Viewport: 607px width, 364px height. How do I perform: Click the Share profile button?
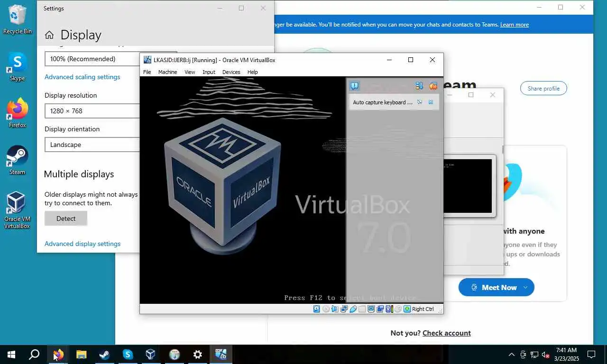click(543, 88)
